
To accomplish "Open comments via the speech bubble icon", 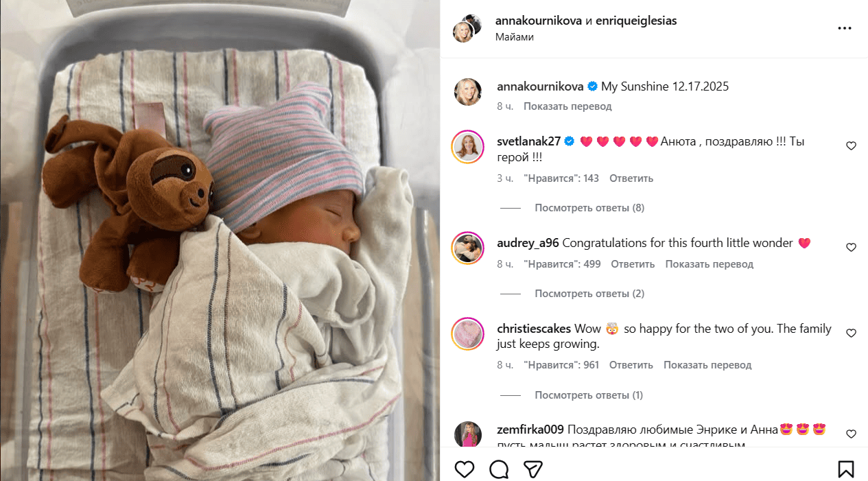I will [499, 469].
